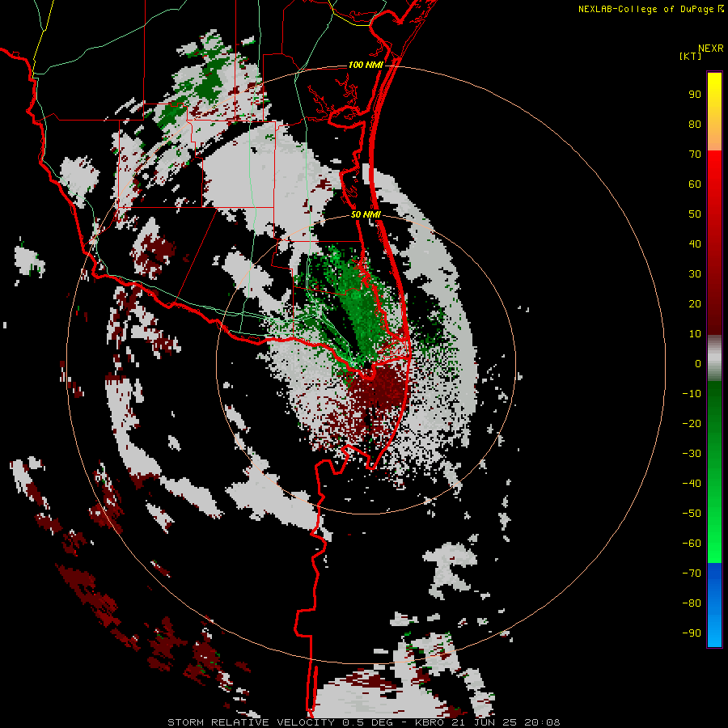The height and width of the screenshot is (728, 728).
Task: Click the -30 value on velocity scale
Action: coord(692,454)
